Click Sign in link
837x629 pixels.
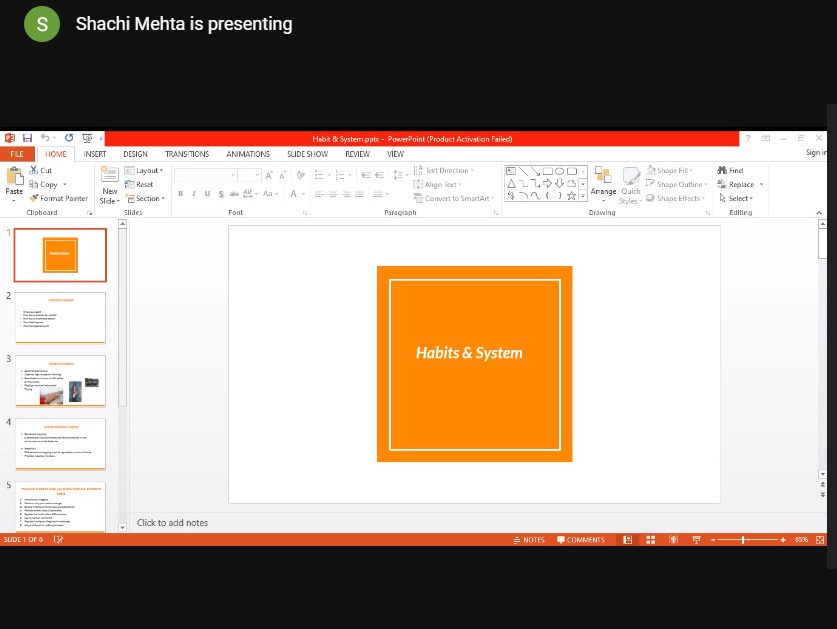[816, 153]
